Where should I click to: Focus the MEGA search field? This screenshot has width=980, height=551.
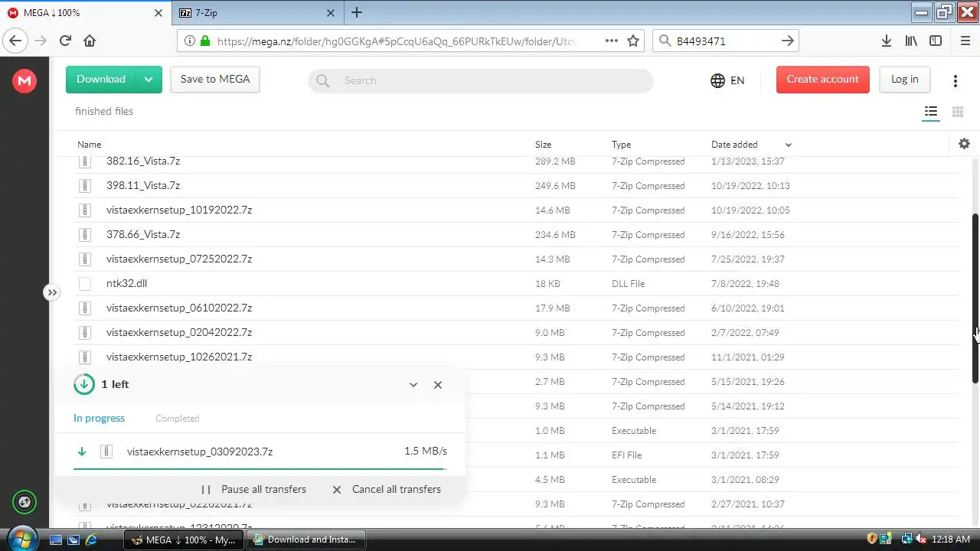coord(481,80)
